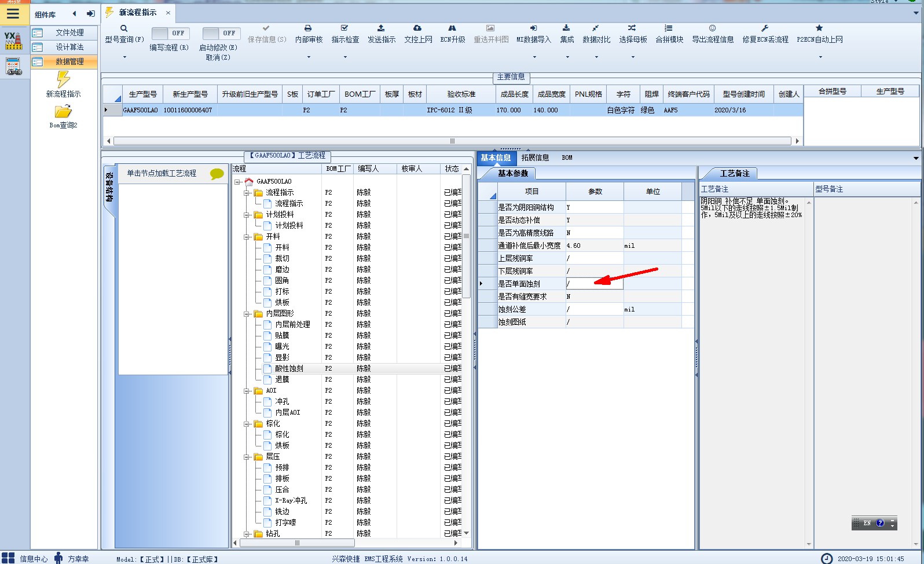The width and height of the screenshot is (924, 564).
Task: Click the calculator sidebar icon
Action: 14,67
